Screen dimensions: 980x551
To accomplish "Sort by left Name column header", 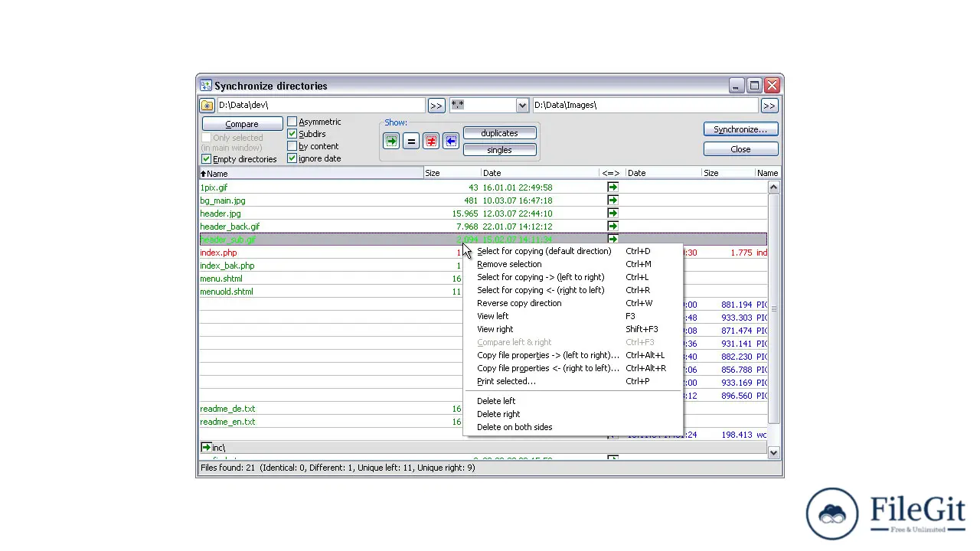I will click(311, 174).
